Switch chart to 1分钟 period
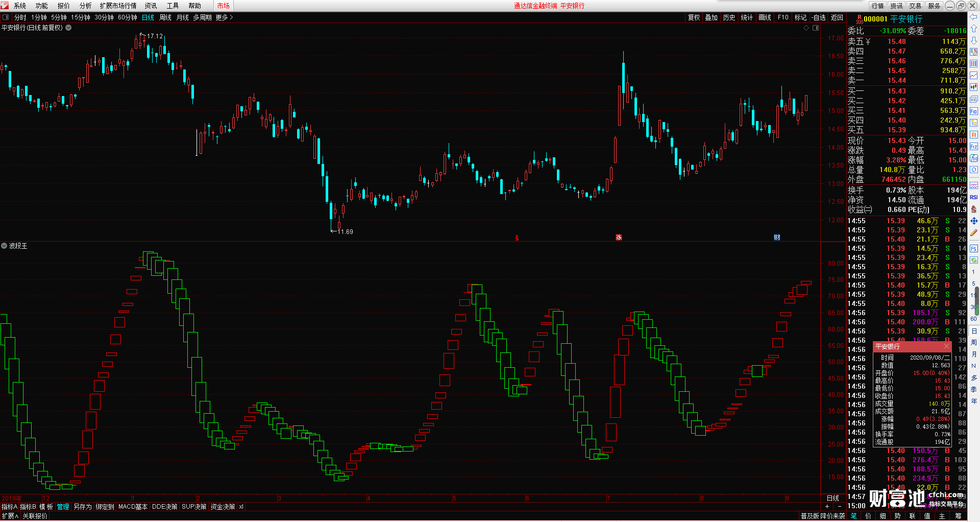The width and height of the screenshot is (980, 522). (x=39, y=17)
